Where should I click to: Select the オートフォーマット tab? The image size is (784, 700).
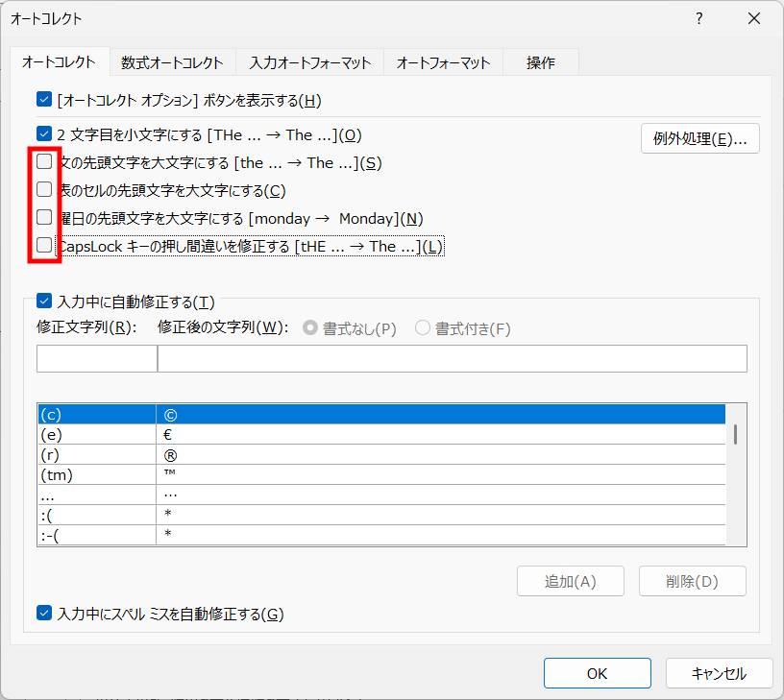(443, 62)
